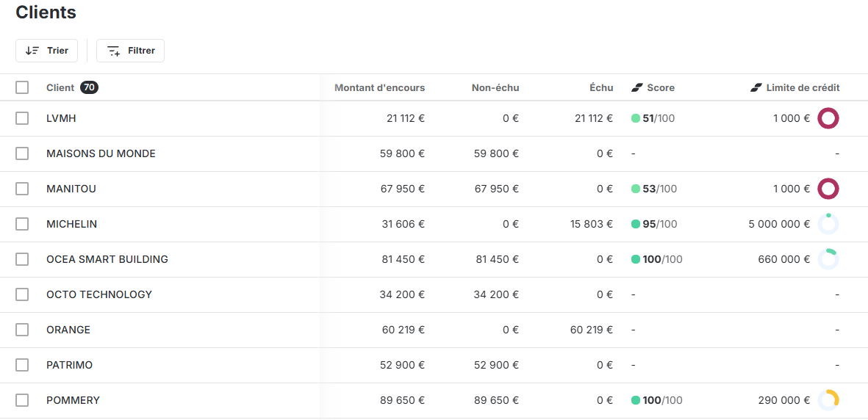Click PATRIMO outstanding amount 52 900 €
The image size is (868, 420).
click(x=403, y=365)
